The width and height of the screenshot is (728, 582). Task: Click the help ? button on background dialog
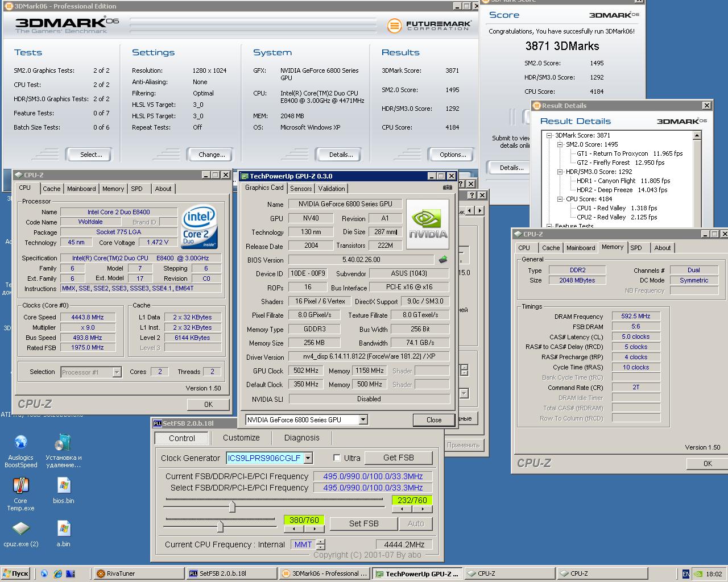471,195
